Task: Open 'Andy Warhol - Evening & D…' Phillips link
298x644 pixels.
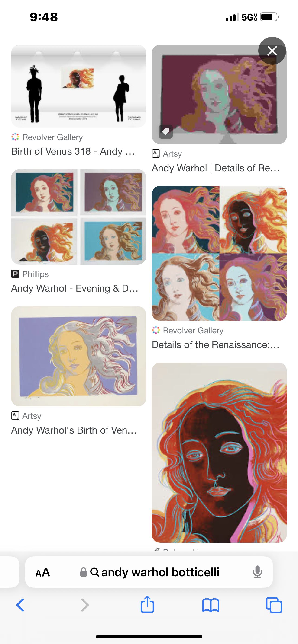Action: tap(74, 288)
